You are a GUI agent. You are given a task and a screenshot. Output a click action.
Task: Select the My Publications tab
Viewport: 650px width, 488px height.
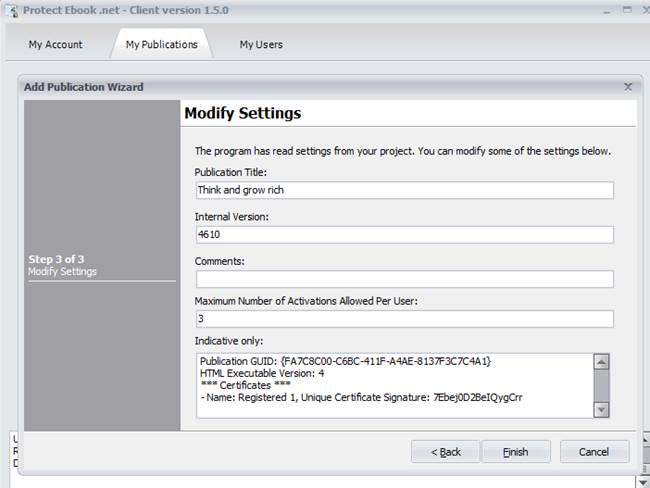162,44
